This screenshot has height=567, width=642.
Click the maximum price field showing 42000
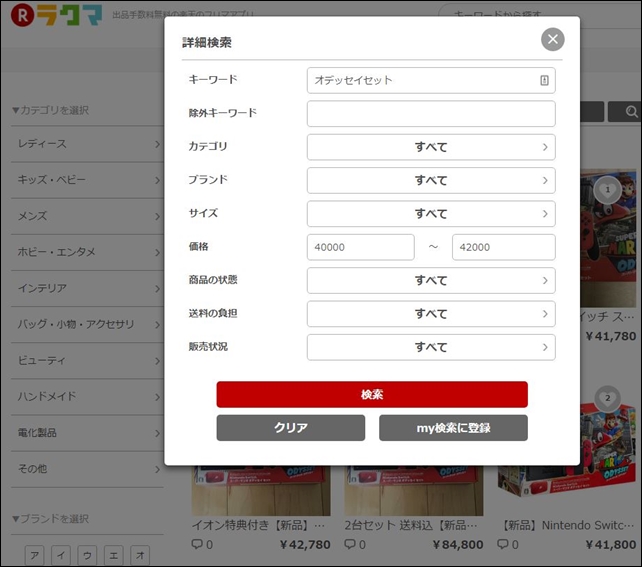(x=503, y=247)
